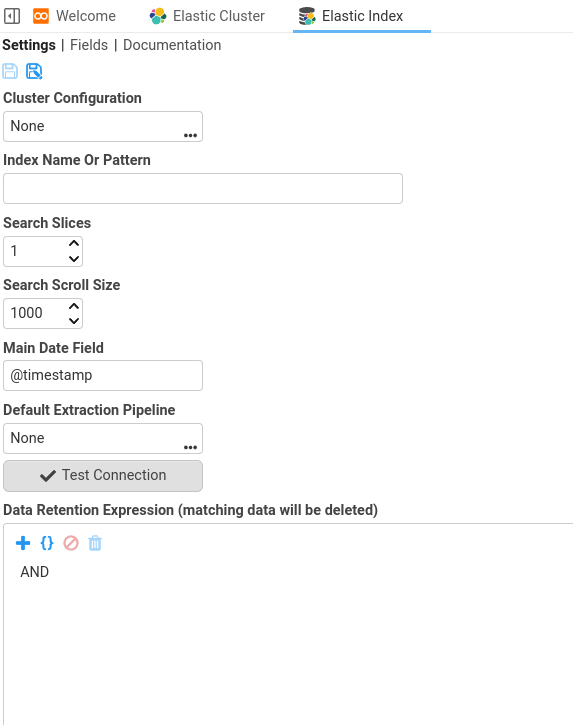Increase the Search Scroll Size value
573x725 pixels.
[74, 306]
